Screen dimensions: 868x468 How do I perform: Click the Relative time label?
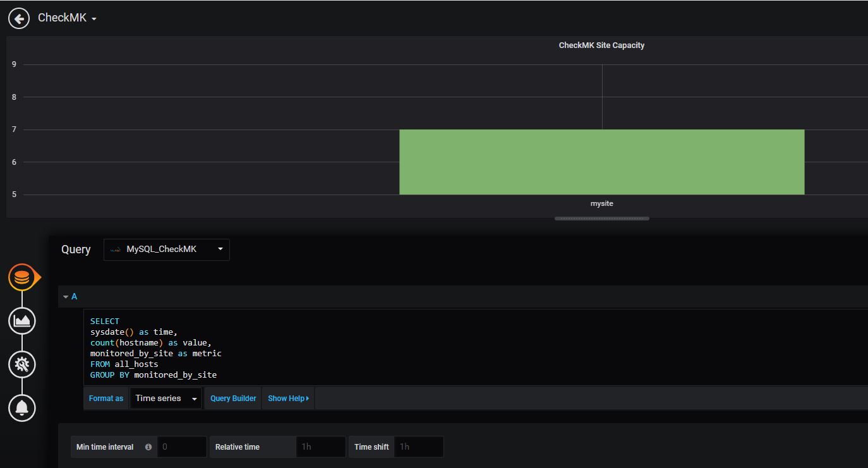tap(238, 447)
